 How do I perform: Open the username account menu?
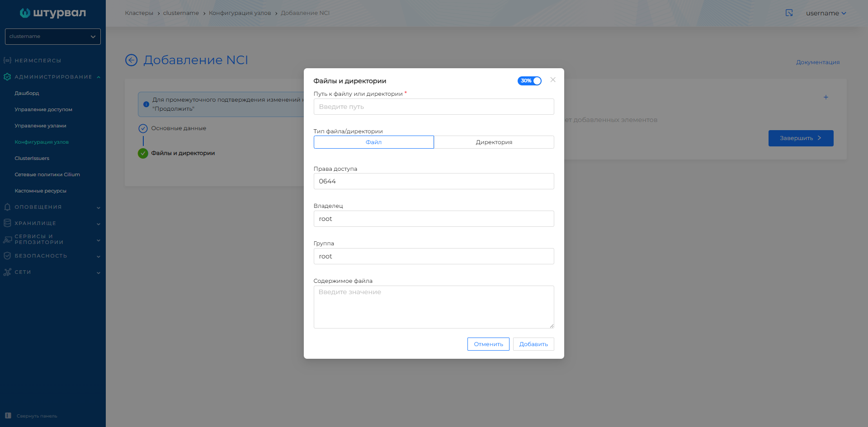coord(826,13)
